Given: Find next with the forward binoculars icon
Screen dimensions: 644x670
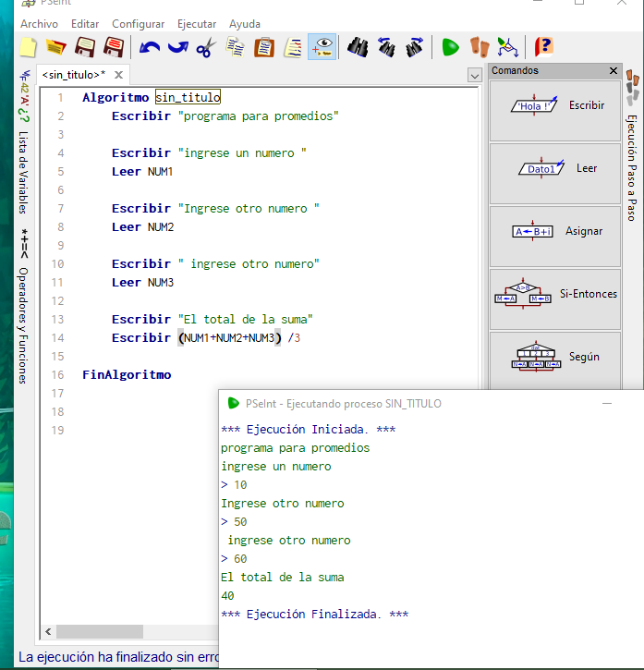Looking at the screenshot, I should click(x=415, y=47).
